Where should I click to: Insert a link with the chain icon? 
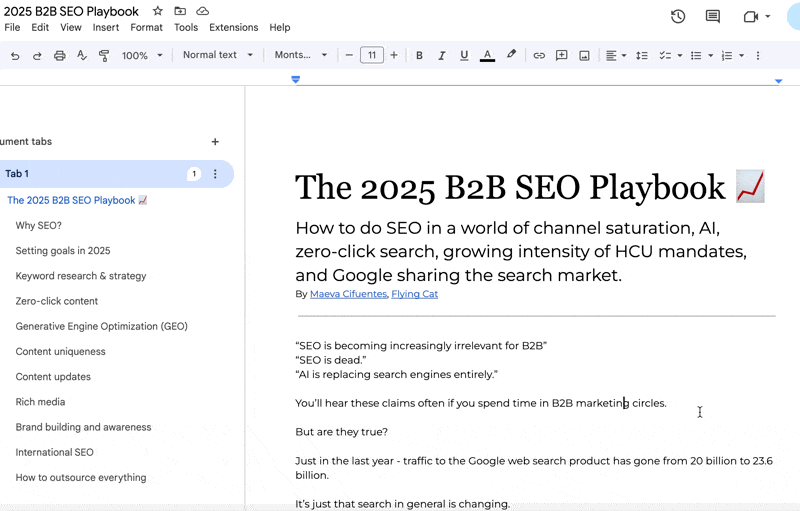539,56
